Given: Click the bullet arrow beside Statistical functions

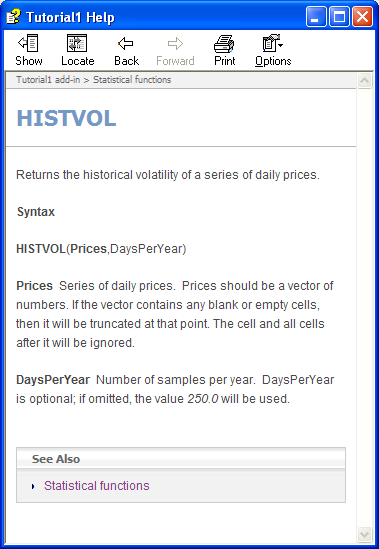Looking at the screenshot, I should pyautogui.click(x=33, y=486).
